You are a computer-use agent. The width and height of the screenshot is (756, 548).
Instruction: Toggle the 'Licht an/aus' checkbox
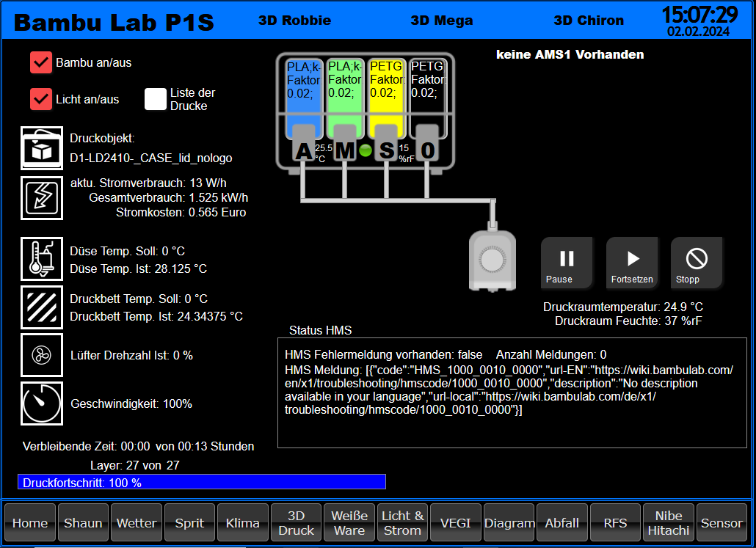point(41,99)
